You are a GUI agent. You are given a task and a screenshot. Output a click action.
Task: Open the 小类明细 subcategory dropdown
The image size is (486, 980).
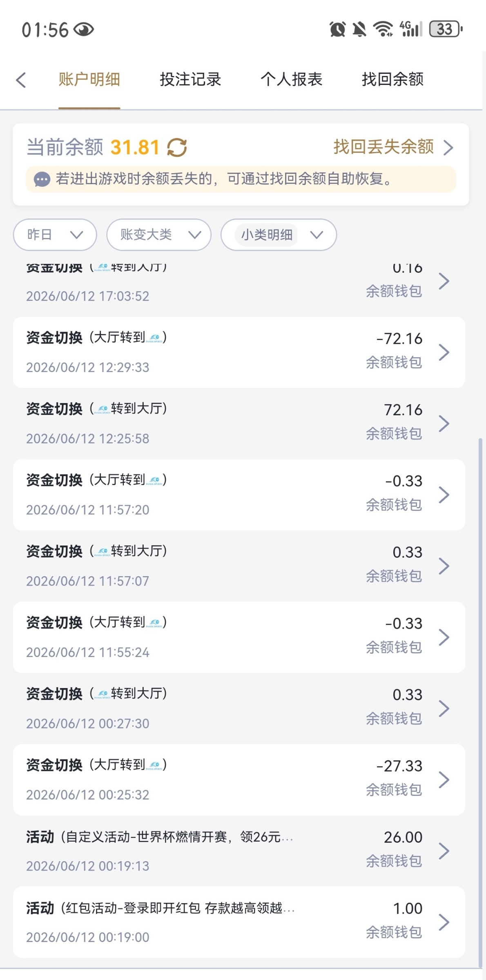point(279,235)
